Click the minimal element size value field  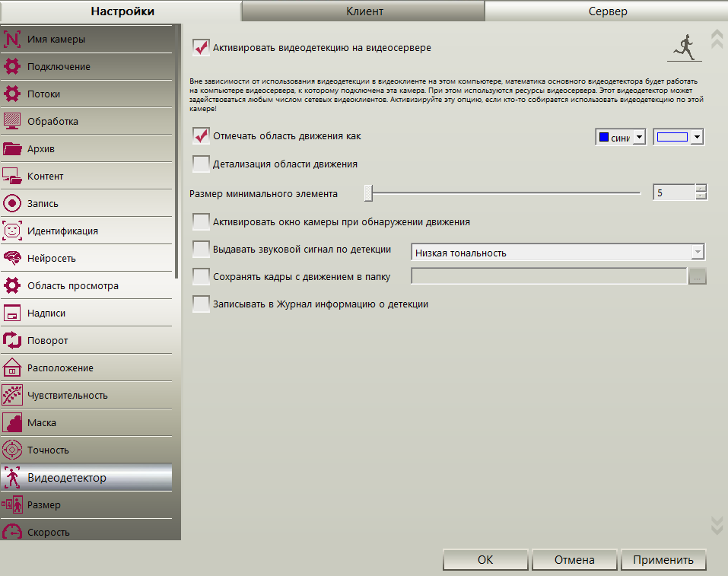[675, 193]
